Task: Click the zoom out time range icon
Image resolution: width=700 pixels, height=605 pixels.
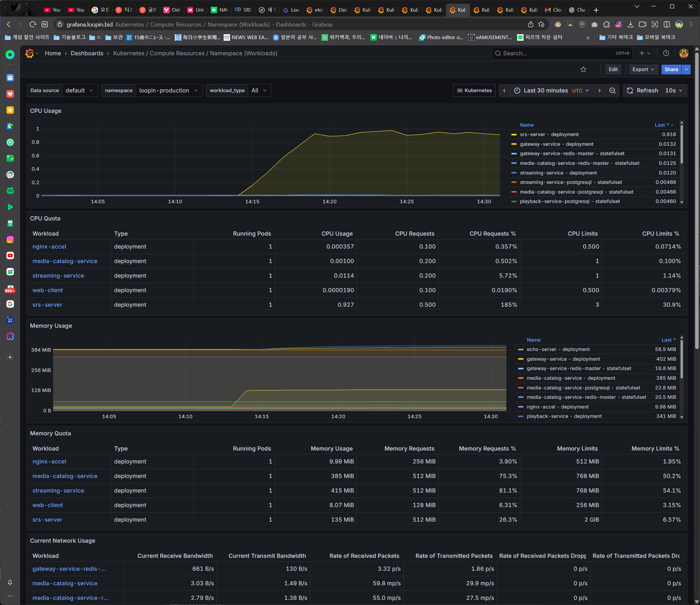Action: tap(612, 90)
